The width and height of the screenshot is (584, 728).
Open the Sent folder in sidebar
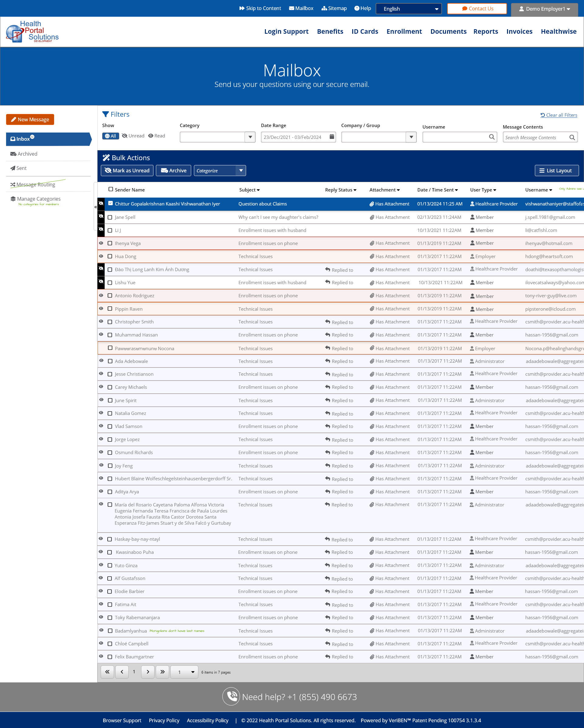(18, 168)
